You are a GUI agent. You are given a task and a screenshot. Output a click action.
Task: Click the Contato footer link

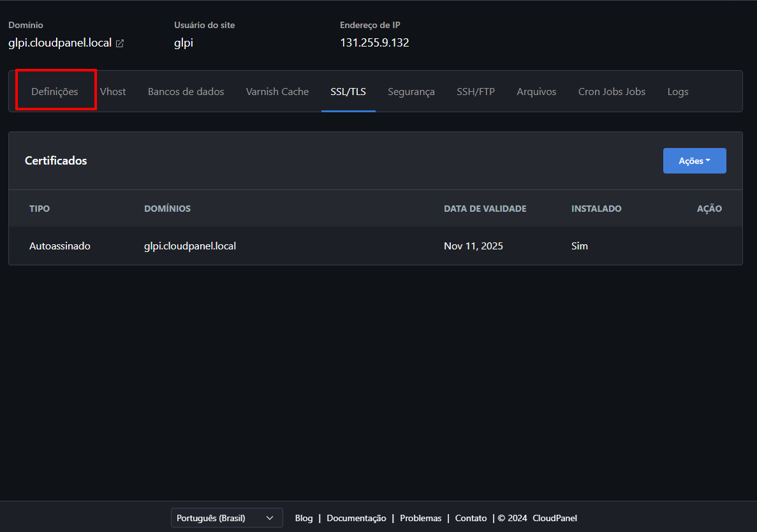click(471, 518)
